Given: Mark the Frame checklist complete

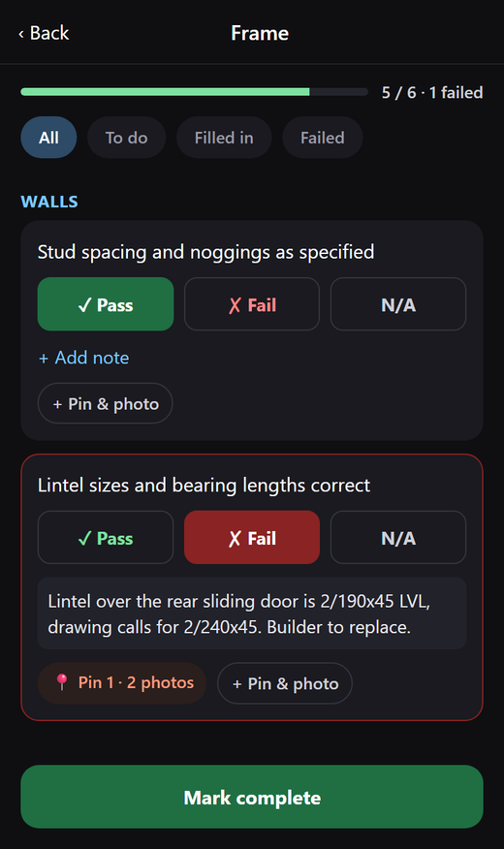Looking at the screenshot, I should pos(252,797).
